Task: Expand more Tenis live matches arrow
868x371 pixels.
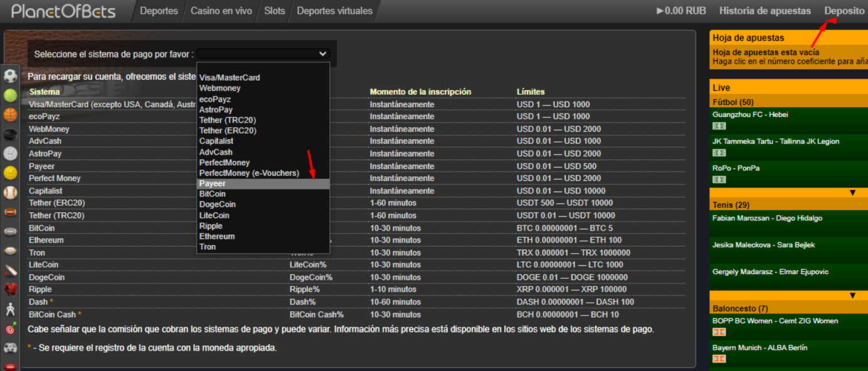Action: (852, 296)
